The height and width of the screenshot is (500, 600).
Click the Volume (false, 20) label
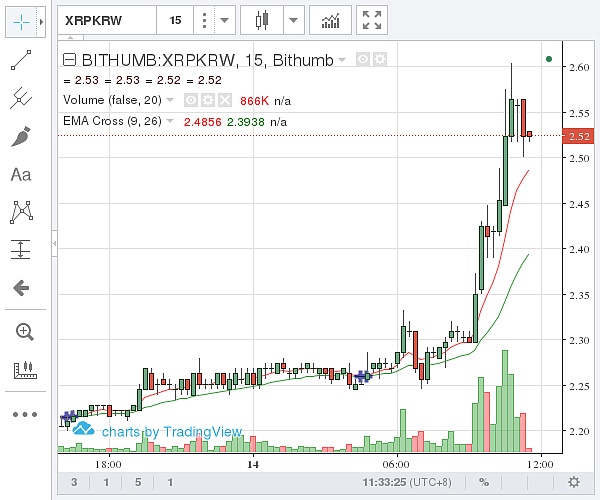tap(112, 100)
